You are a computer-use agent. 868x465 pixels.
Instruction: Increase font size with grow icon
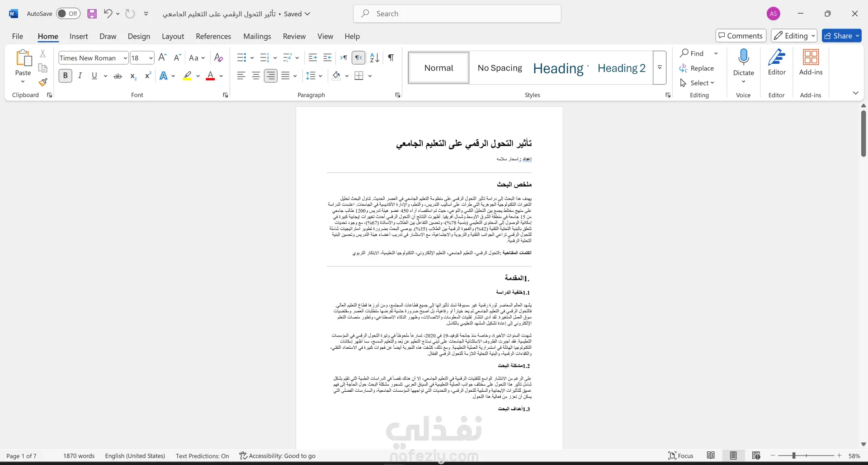[163, 57]
